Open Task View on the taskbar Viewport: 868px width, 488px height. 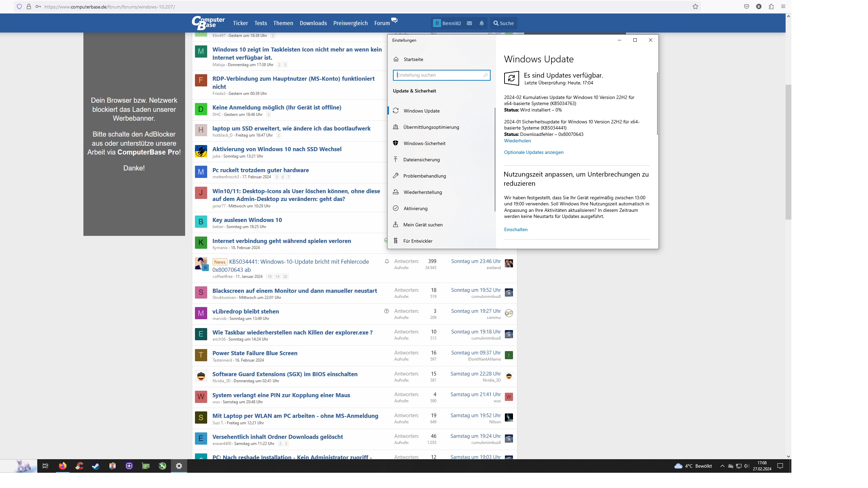pos(45,466)
